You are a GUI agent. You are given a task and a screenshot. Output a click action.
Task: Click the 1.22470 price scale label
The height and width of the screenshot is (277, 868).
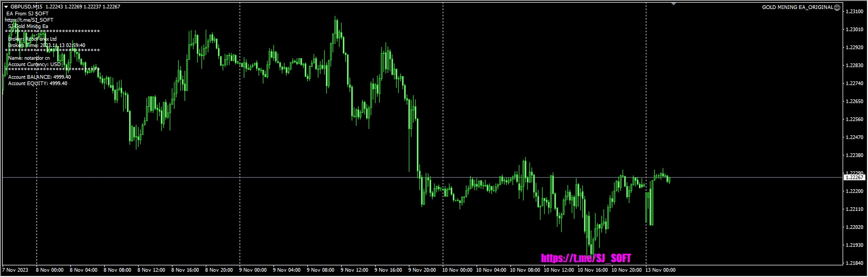tap(855, 137)
